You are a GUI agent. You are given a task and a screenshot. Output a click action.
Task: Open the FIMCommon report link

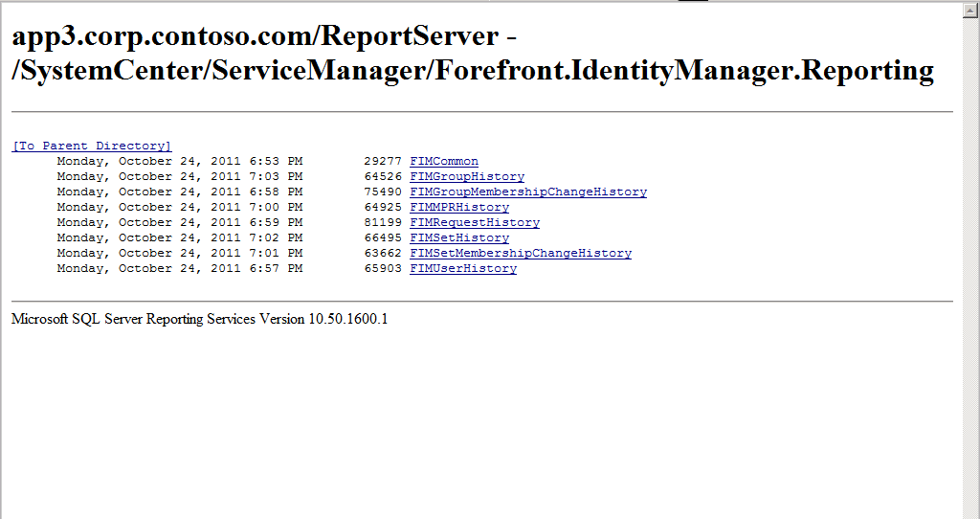click(444, 161)
